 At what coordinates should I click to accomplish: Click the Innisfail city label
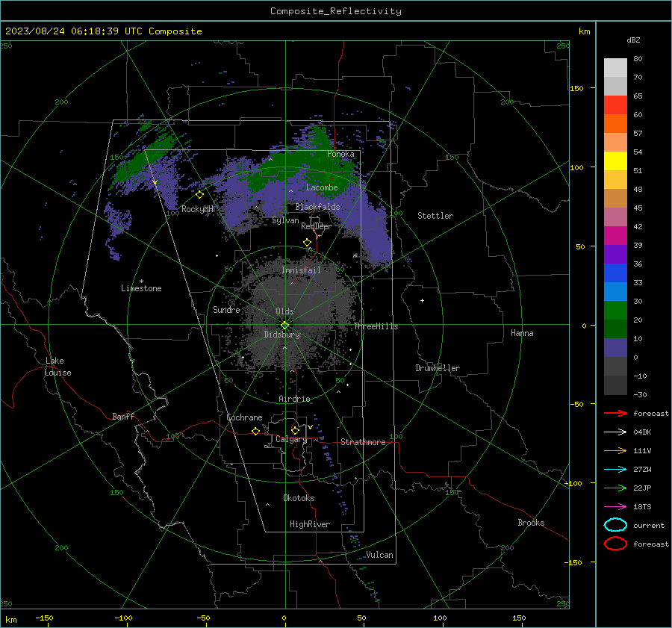click(301, 270)
